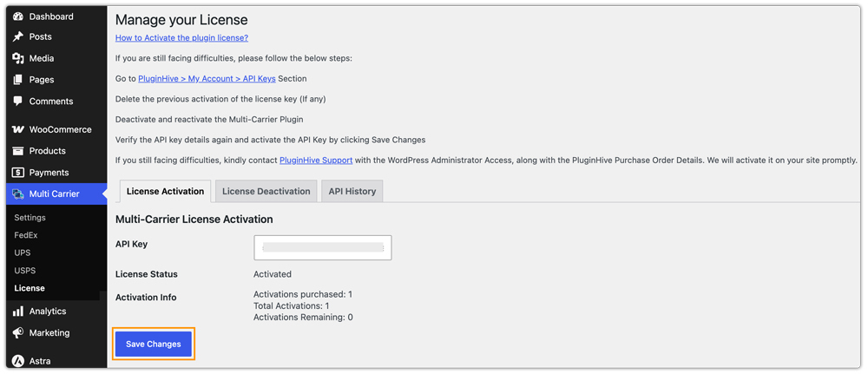
Task: Click the Dashboard gauge icon
Action: point(18,16)
